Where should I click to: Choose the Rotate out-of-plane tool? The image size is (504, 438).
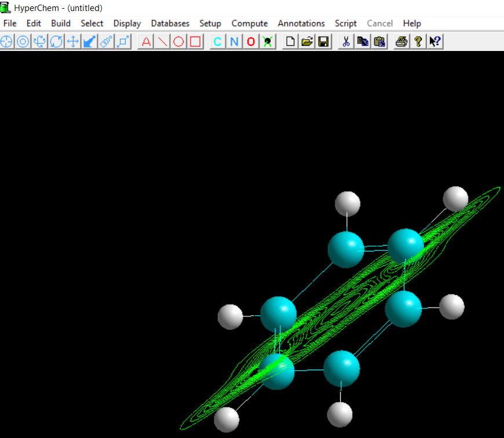39,42
